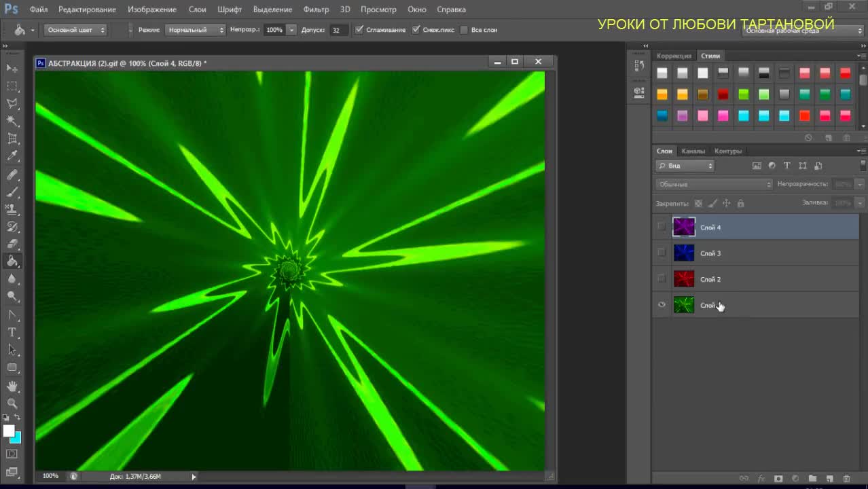Select the Rectangular Marquee tool

click(x=12, y=86)
